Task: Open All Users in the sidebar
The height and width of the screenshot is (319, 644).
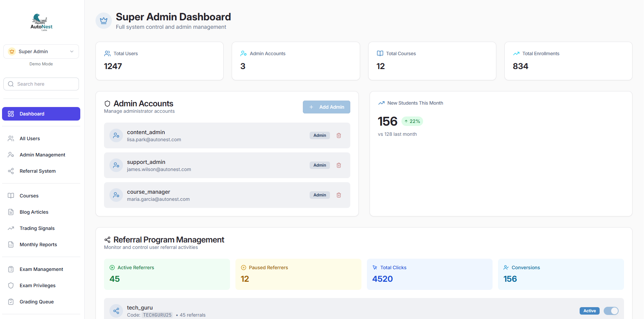Action: point(41,139)
